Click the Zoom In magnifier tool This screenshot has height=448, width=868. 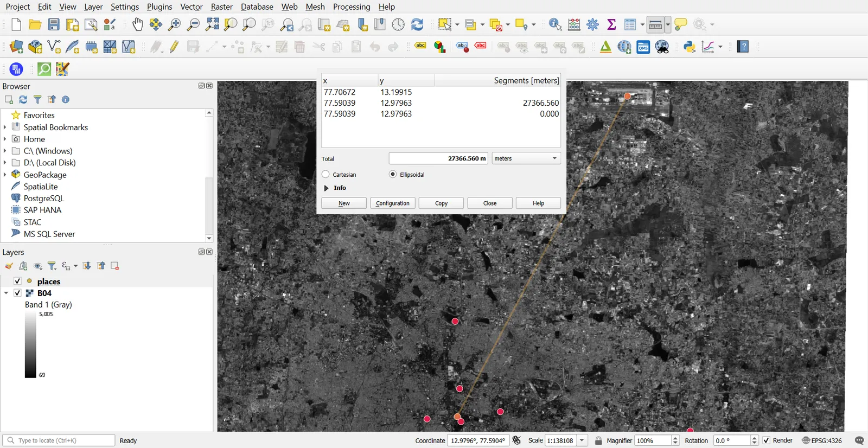pyautogui.click(x=175, y=24)
